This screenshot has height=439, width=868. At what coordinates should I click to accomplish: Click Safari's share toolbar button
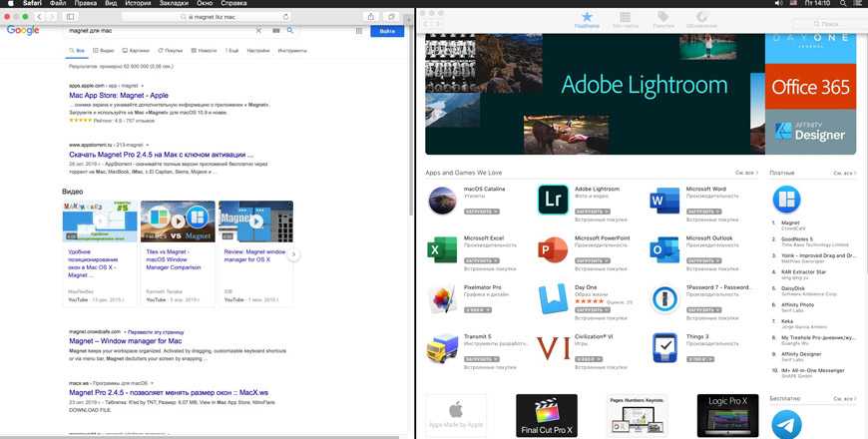371,17
